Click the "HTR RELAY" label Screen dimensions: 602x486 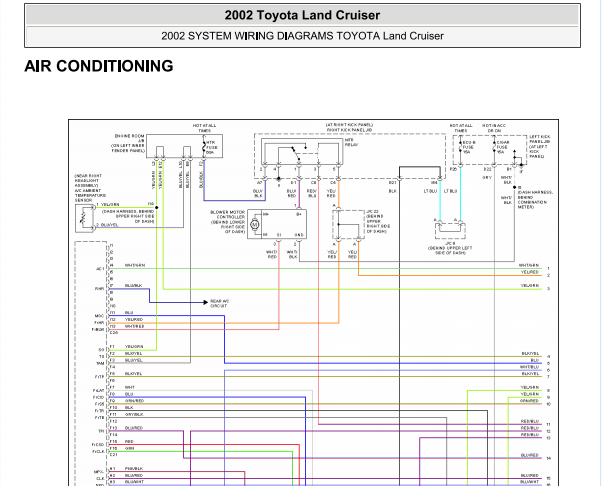(x=350, y=142)
